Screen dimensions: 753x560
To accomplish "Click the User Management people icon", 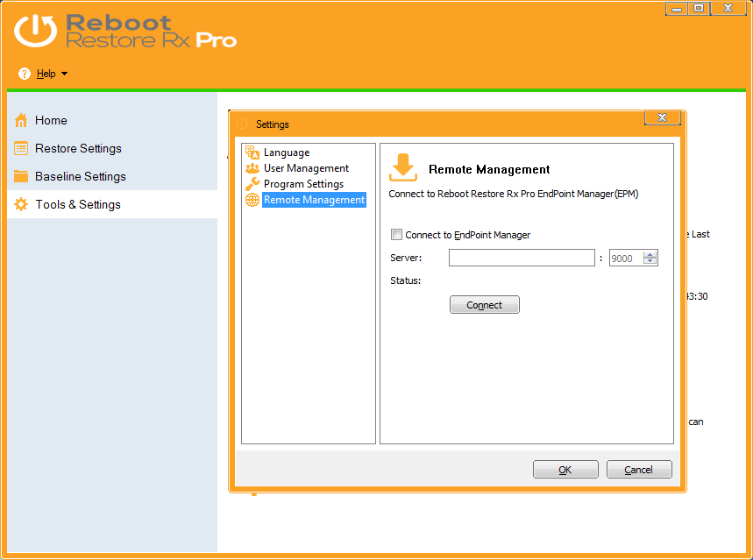I will (252, 168).
